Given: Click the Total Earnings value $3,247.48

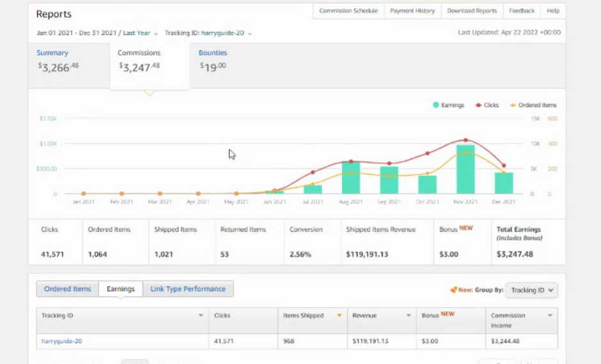Looking at the screenshot, I should click(x=515, y=254).
